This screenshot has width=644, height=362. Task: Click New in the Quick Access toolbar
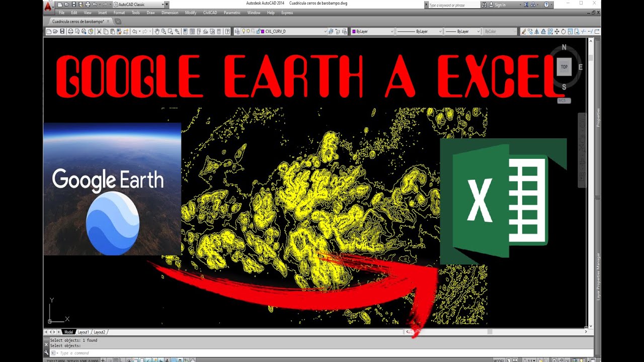pyautogui.click(x=60, y=5)
